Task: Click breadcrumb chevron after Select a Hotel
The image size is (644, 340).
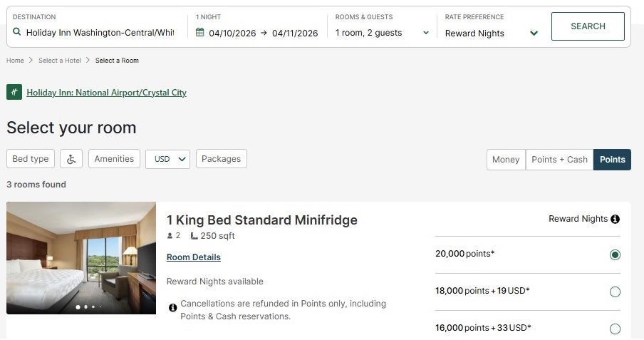Action: 88,61
